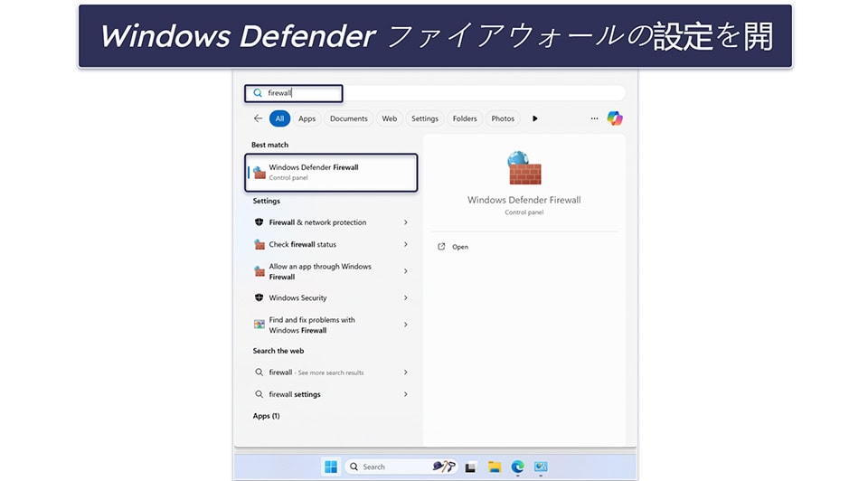868x481 pixels.
Task: Expand firewall settings web search chevron
Action: point(406,394)
